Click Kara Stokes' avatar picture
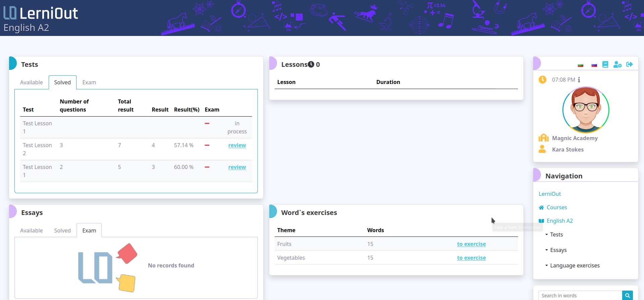This screenshot has width=644, height=300. click(x=586, y=110)
